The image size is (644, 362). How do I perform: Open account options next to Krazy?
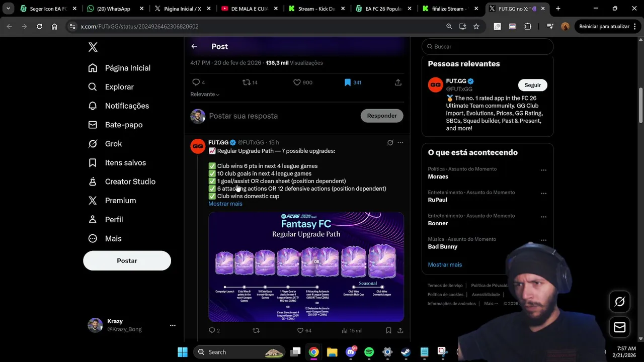173,325
